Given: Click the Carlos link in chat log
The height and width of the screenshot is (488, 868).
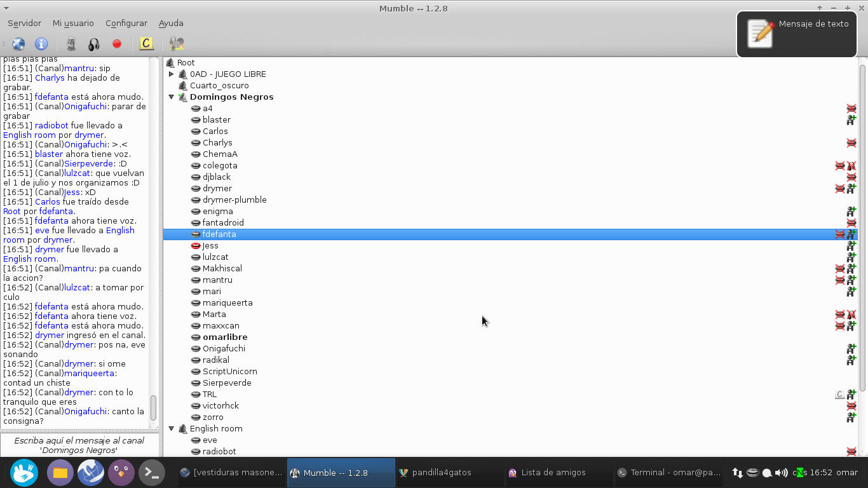Looking at the screenshot, I should point(48,201).
